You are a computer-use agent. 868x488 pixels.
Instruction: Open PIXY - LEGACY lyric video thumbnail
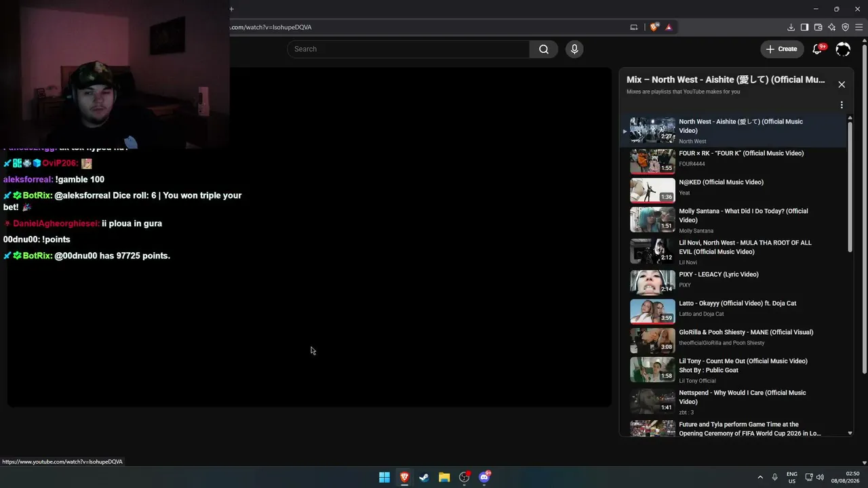pyautogui.click(x=652, y=283)
